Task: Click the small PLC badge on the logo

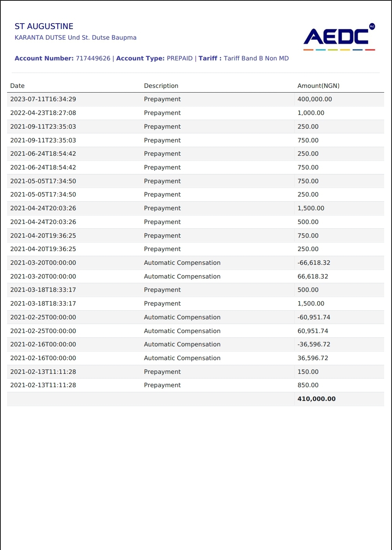Action: tap(372, 27)
